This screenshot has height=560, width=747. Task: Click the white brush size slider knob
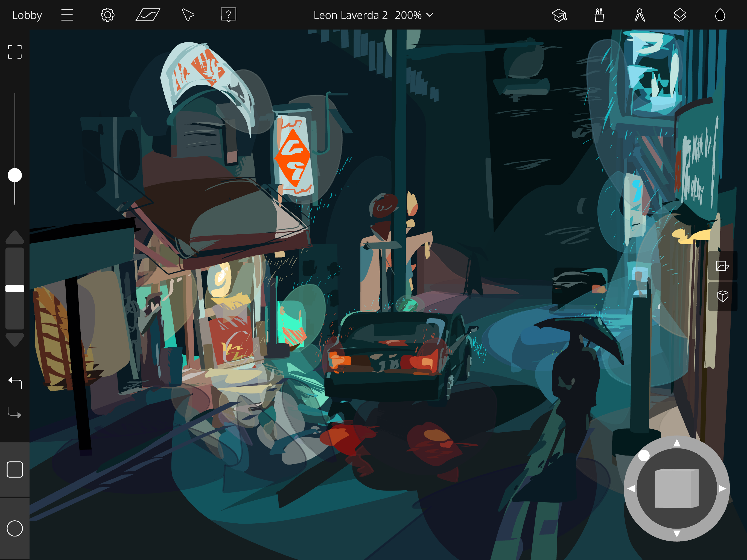coord(15,175)
